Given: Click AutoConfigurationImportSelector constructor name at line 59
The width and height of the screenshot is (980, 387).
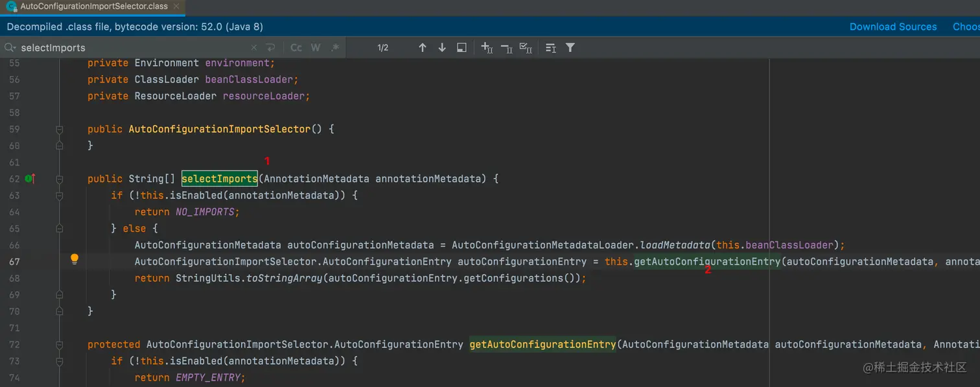Looking at the screenshot, I should pos(220,129).
